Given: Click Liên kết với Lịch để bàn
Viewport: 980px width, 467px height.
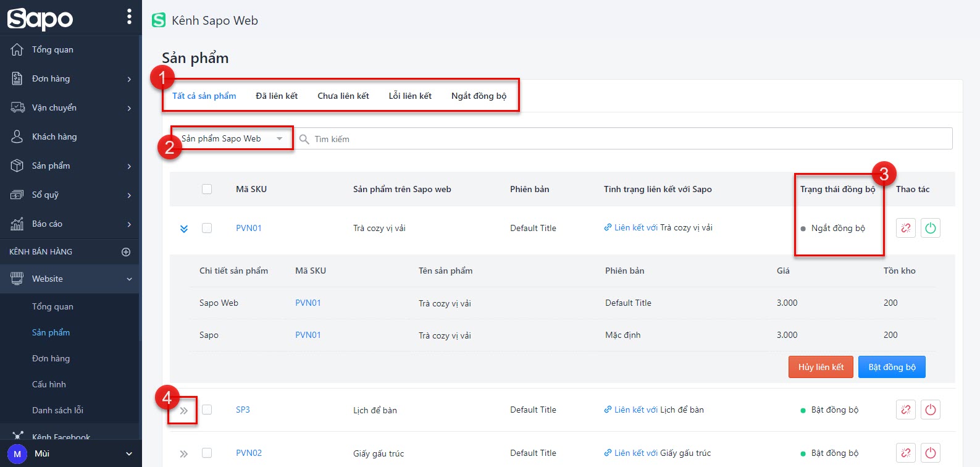Looking at the screenshot, I should click(x=654, y=410).
